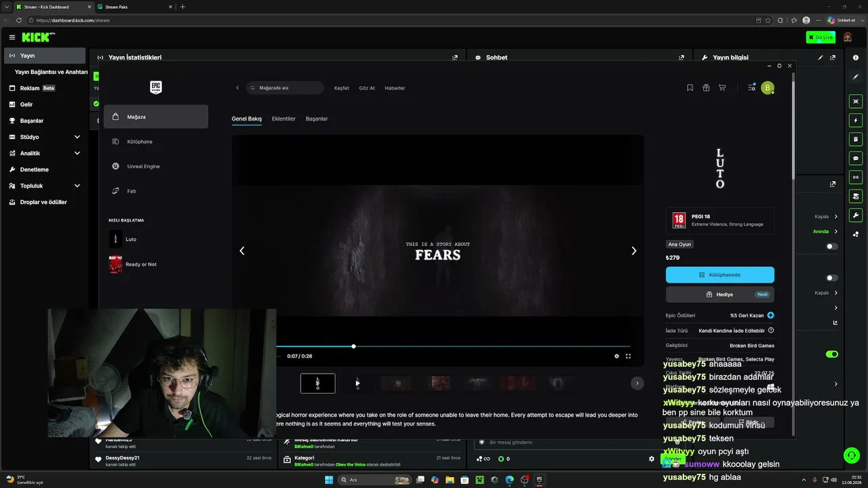Open Unreal Engine in the Epic sidebar
868x488 pixels.
click(156, 166)
